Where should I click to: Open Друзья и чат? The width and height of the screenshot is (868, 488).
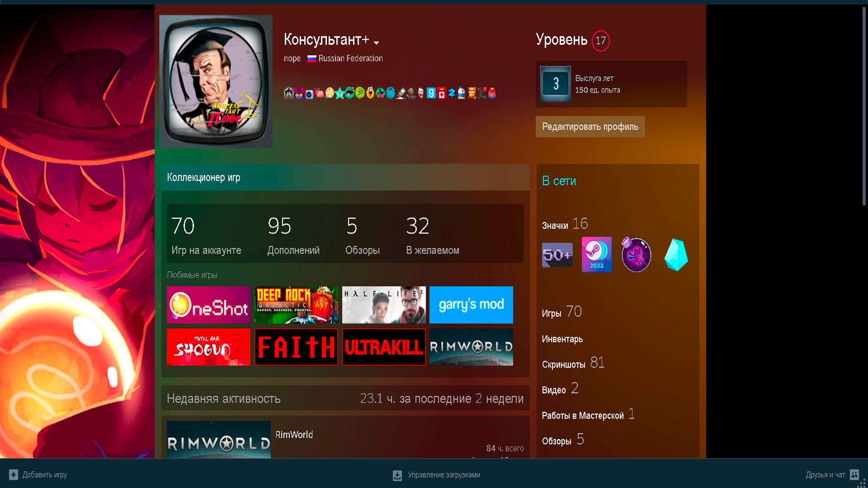[x=826, y=475]
